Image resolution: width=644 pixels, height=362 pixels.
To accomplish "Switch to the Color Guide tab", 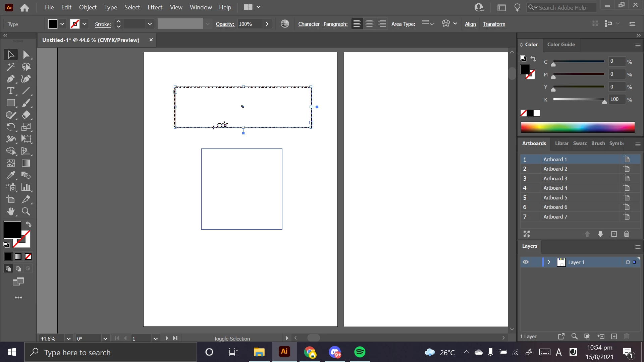I will coord(561,45).
